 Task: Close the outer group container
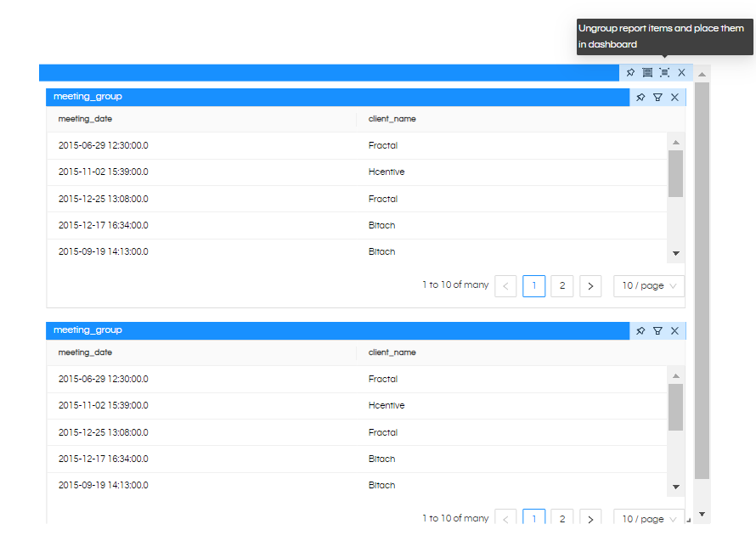pyautogui.click(x=681, y=73)
